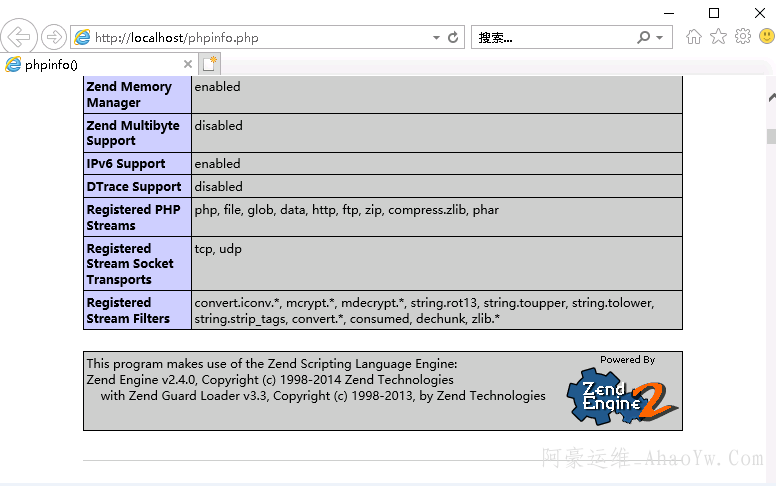Click into the 搜索 search box
The height and width of the screenshot is (486, 776).
[x=550, y=38]
